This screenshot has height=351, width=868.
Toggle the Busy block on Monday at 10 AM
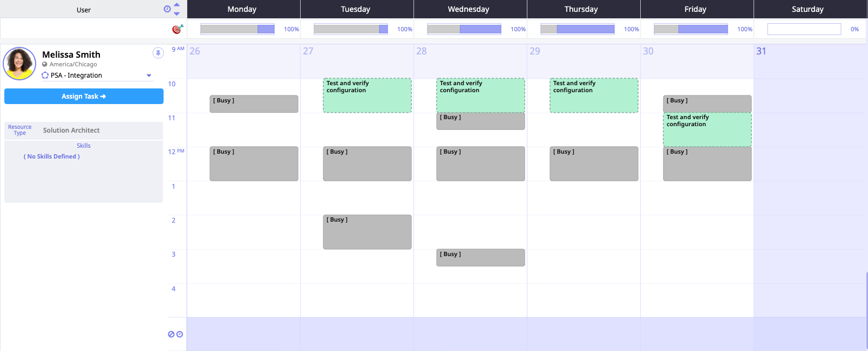coord(254,104)
